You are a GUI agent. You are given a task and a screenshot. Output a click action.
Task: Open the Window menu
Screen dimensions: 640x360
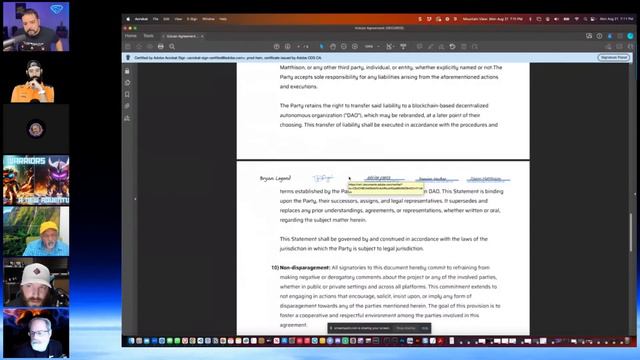tap(208, 19)
